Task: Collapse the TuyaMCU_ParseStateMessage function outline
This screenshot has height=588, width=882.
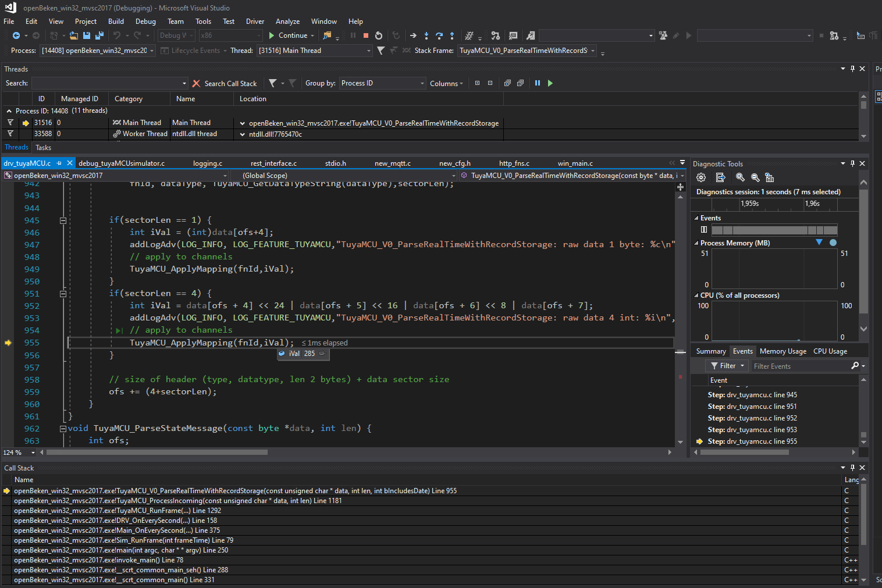Action: [63, 429]
